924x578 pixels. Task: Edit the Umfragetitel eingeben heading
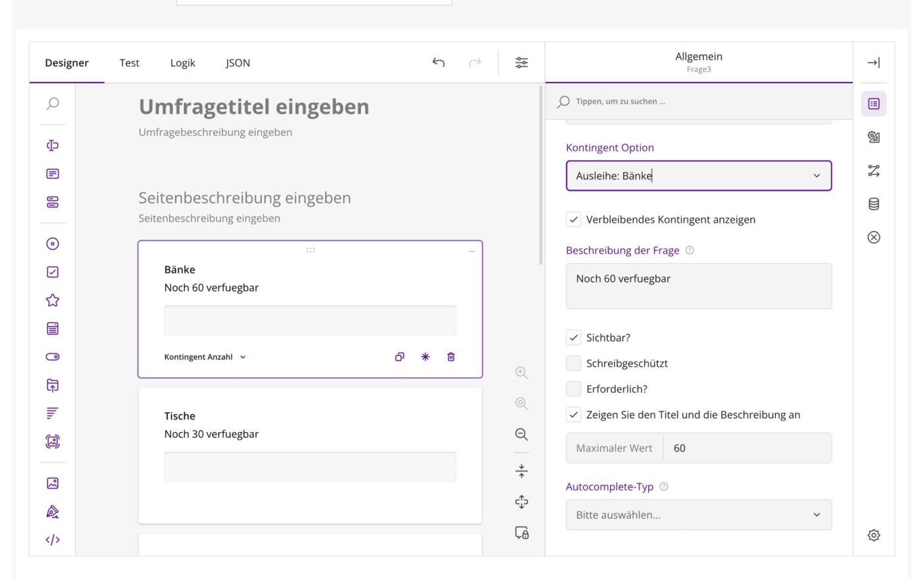[254, 107]
